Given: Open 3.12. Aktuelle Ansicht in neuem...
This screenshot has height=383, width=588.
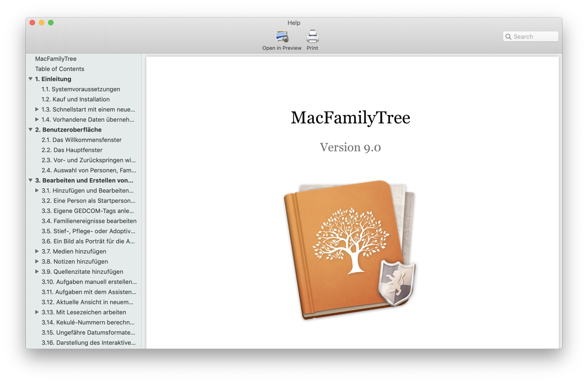Looking at the screenshot, I should tap(88, 301).
